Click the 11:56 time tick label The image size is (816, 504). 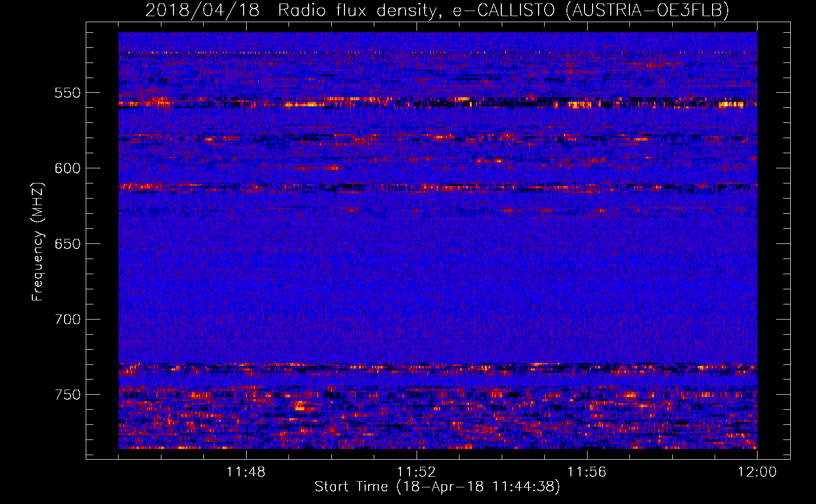[x=587, y=472]
